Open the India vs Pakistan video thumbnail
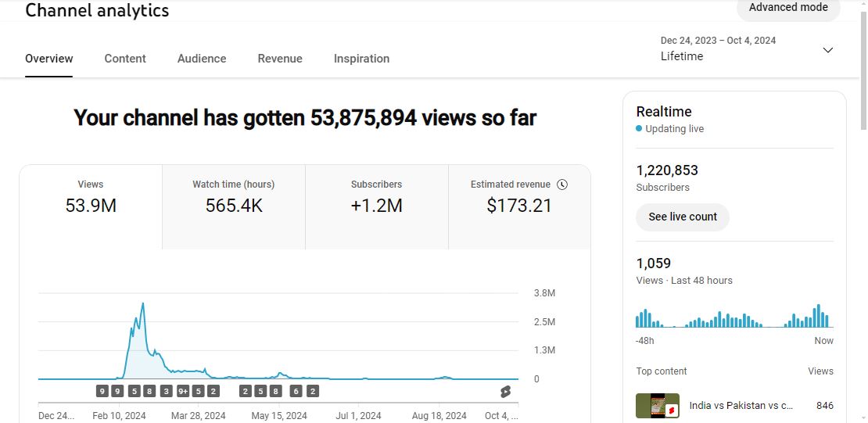 coord(658,407)
